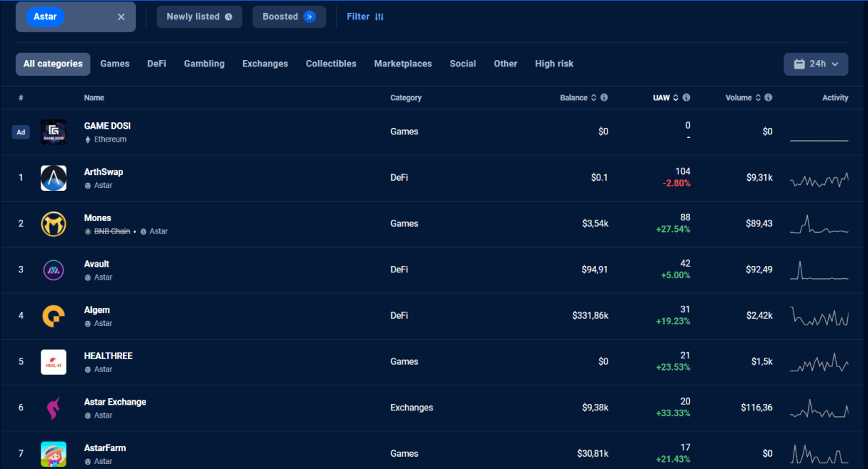This screenshot has width=868, height=469.
Task: Click Algem's $331,86k balance value
Action: pos(590,316)
